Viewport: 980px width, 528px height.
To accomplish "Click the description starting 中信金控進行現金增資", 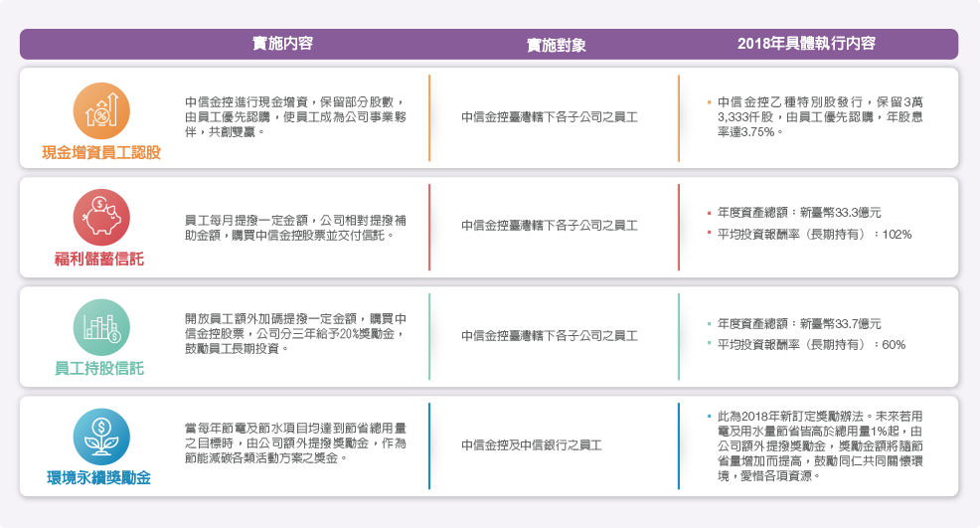I will click(295, 117).
